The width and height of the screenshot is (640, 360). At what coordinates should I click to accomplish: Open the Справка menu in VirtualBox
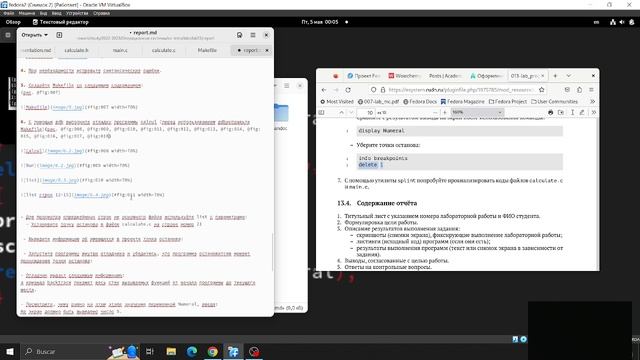pos(101,13)
